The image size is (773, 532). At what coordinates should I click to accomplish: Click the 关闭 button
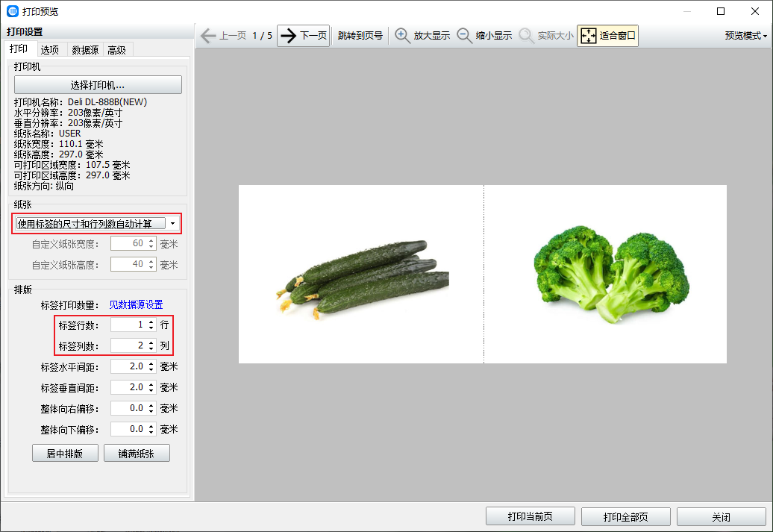tap(722, 516)
